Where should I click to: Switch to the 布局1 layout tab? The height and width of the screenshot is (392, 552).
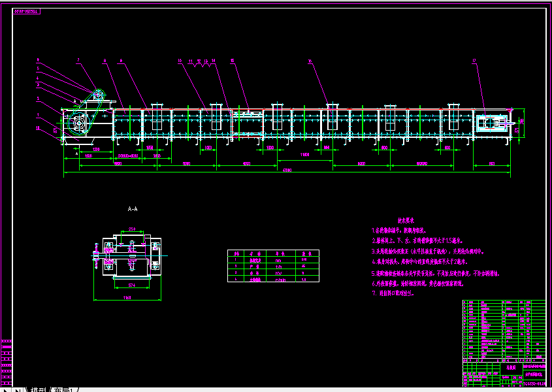coord(64,389)
